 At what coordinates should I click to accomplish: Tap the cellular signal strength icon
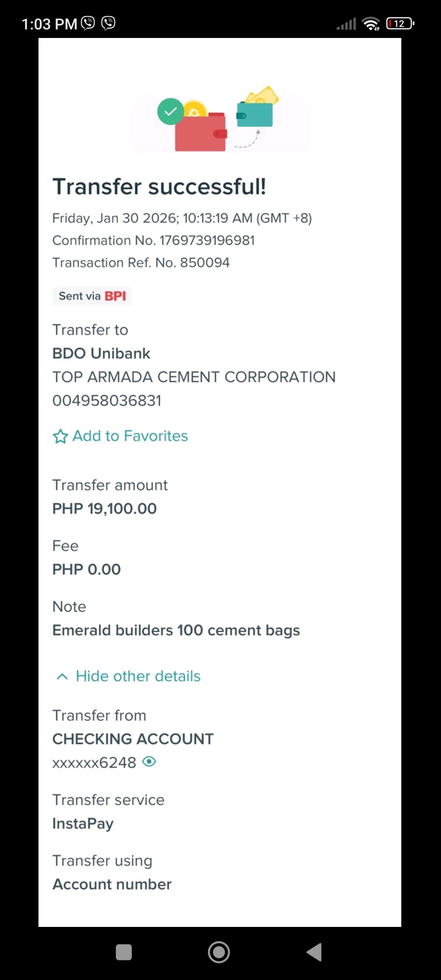[x=346, y=24]
